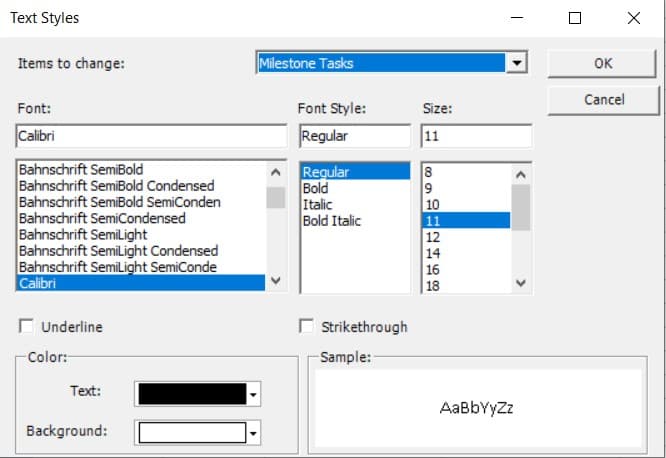The height and width of the screenshot is (458, 666).
Task: Click the size list up scroll arrow
Action: [x=521, y=175]
